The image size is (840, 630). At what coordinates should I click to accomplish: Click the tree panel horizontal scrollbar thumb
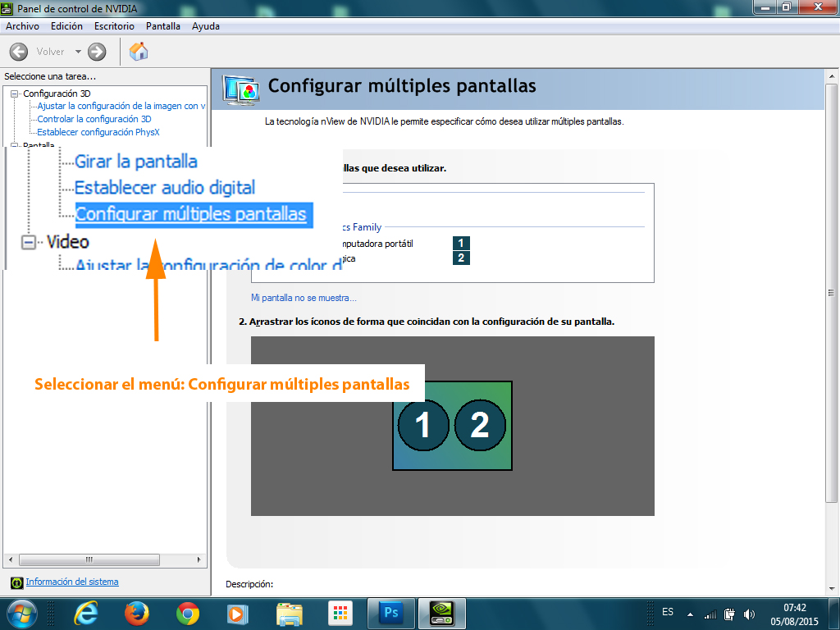[89, 559]
